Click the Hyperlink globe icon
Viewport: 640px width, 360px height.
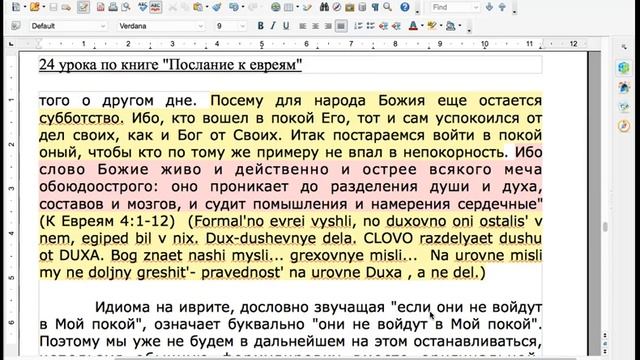click(276, 7)
